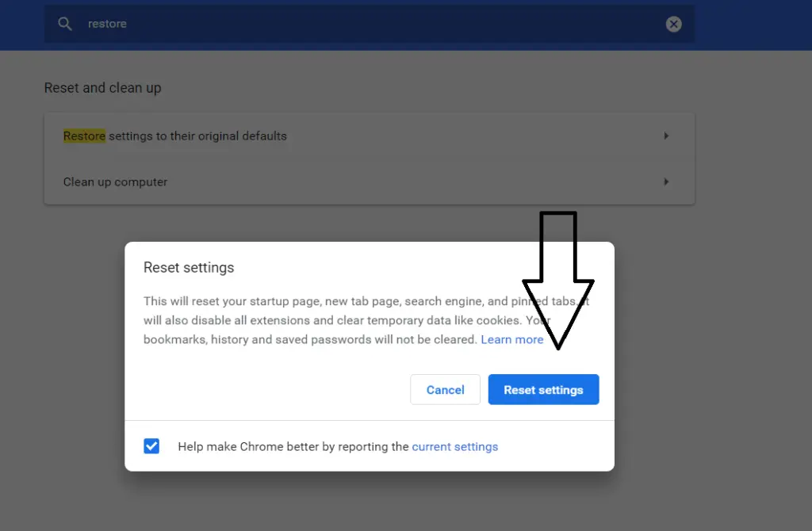Expand Restore settings to their original defaults
This screenshot has width=812, height=531.
(369, 136)
